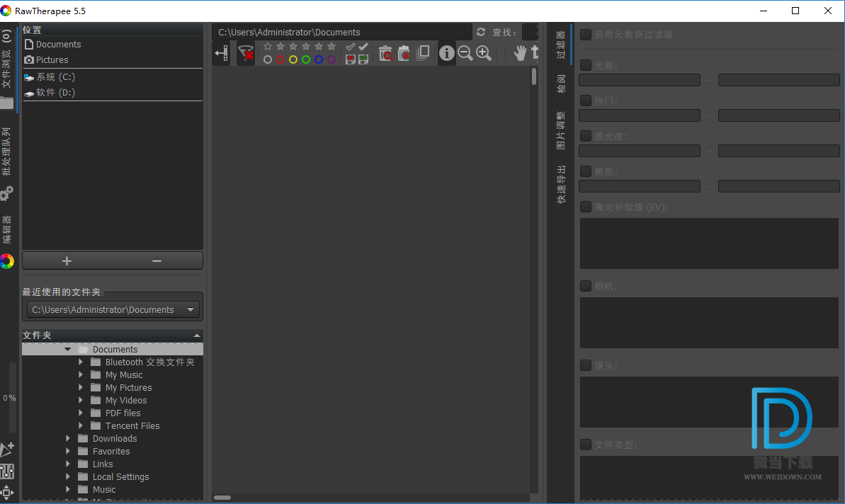Open the recent folders dropdown

(x=113, y=309)
